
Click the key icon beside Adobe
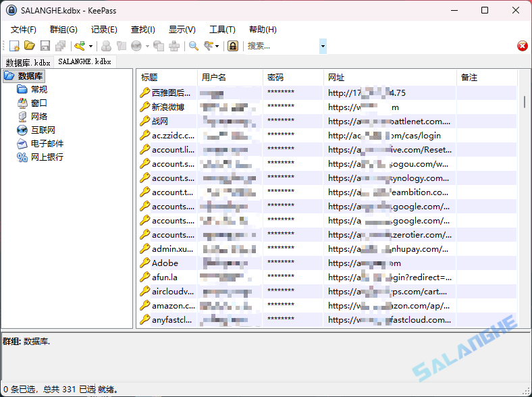pos(145,263)
